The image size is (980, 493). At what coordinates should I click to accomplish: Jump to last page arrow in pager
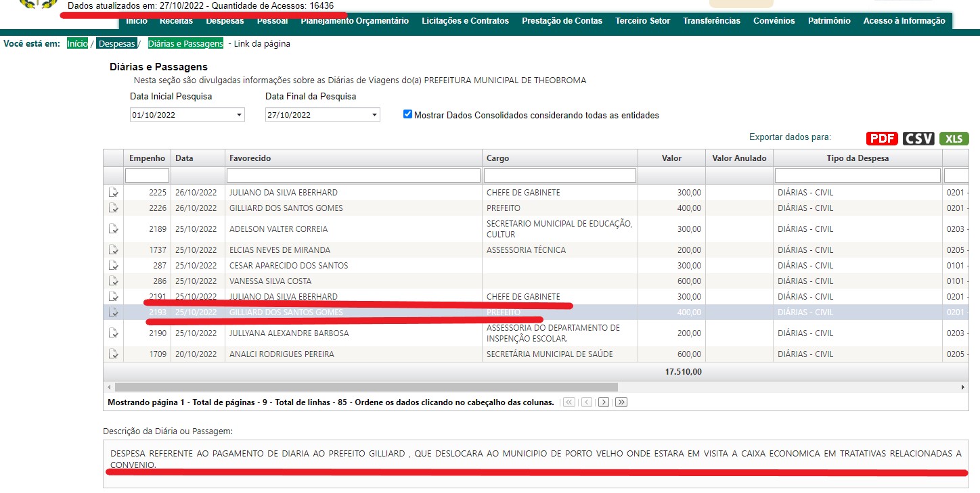pyautogui.click(x=621, y=402)
